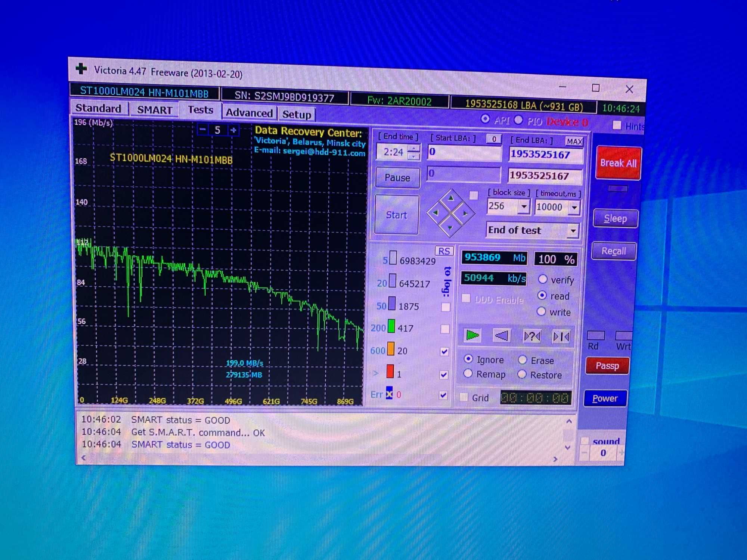Viewport: 747px width, 560px height.
Task: Select the PIO radio button
Action: pos(518,120)
